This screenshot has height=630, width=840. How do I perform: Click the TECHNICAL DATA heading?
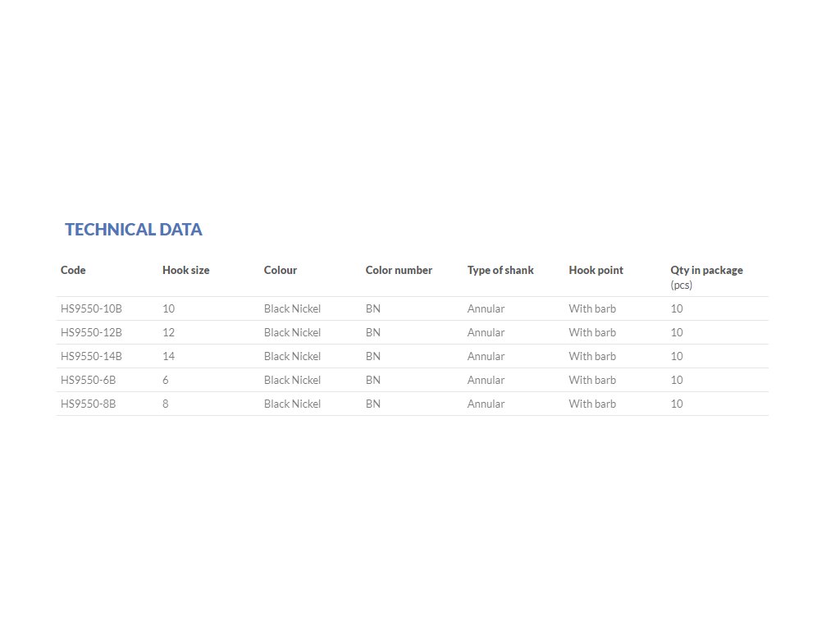point(134,230)
